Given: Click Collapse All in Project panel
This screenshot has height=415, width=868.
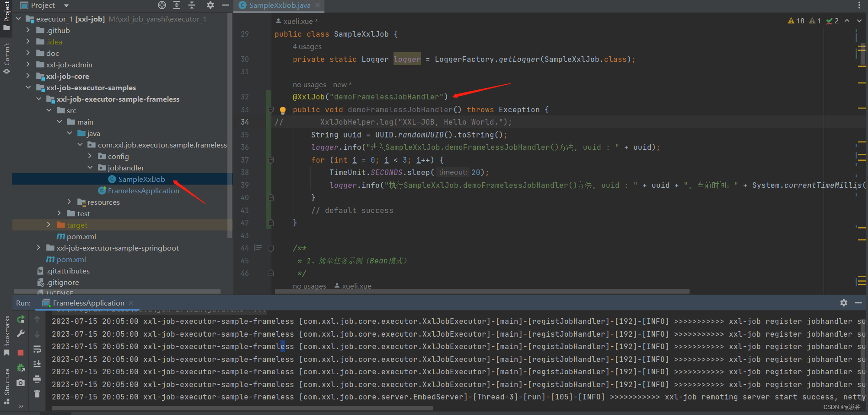Looking at the screenshot, I should [192, 5].
